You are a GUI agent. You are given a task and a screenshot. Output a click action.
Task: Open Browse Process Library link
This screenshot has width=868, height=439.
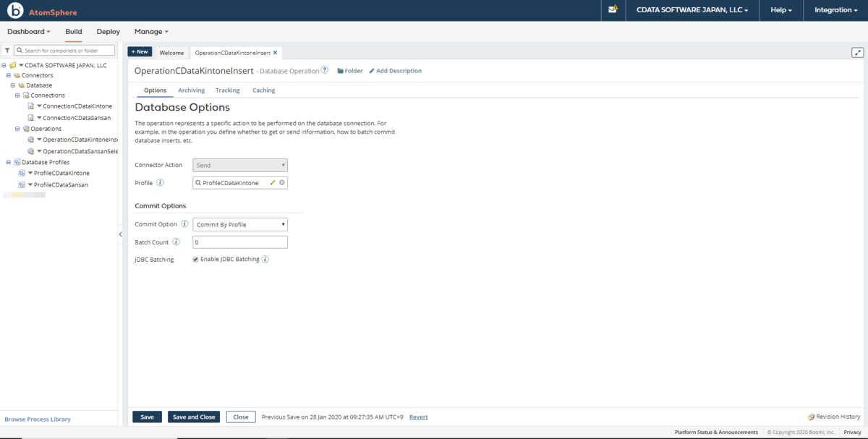38,419
